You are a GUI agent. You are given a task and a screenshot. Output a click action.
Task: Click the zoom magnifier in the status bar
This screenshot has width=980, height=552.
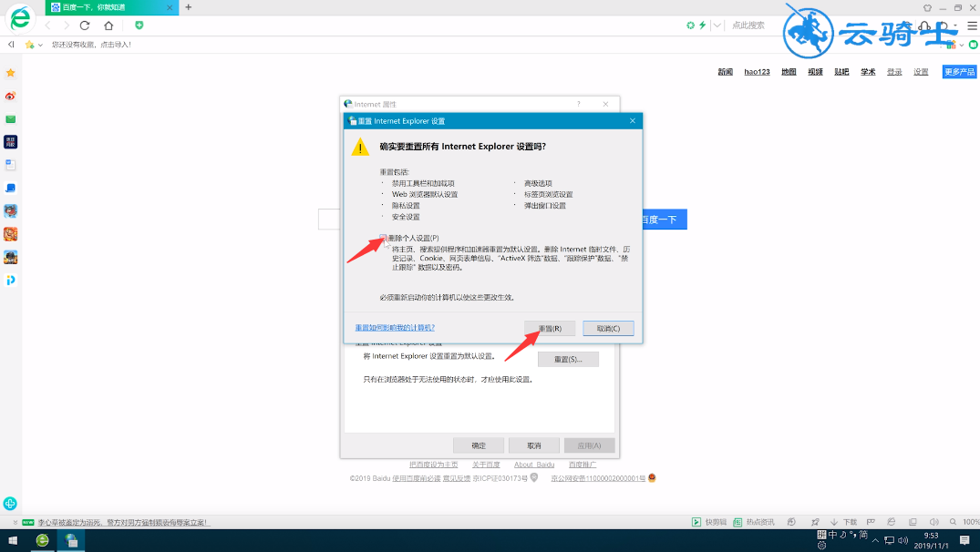[x=953, y=522]
